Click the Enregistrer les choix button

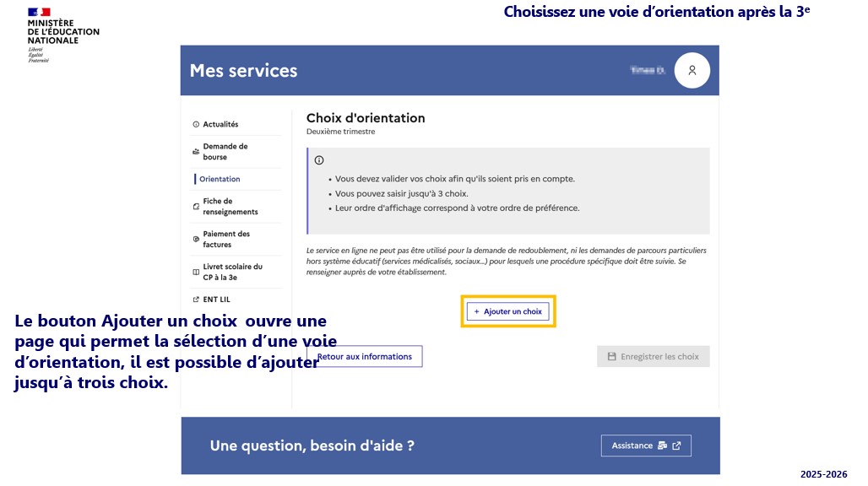(x=653, y=357)
